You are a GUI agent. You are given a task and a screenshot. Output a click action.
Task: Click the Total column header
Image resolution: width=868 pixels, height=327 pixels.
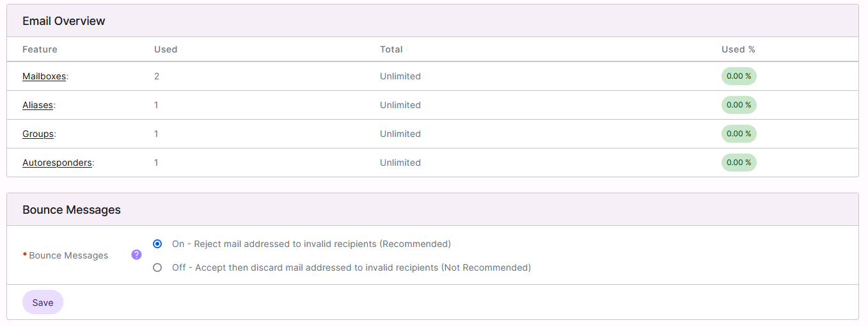coord(391,49)
